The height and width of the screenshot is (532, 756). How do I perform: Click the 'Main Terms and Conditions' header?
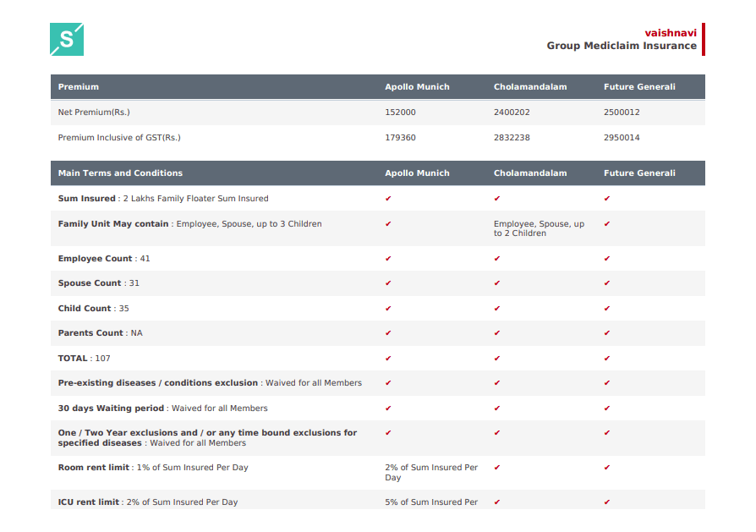click(121, 173)
